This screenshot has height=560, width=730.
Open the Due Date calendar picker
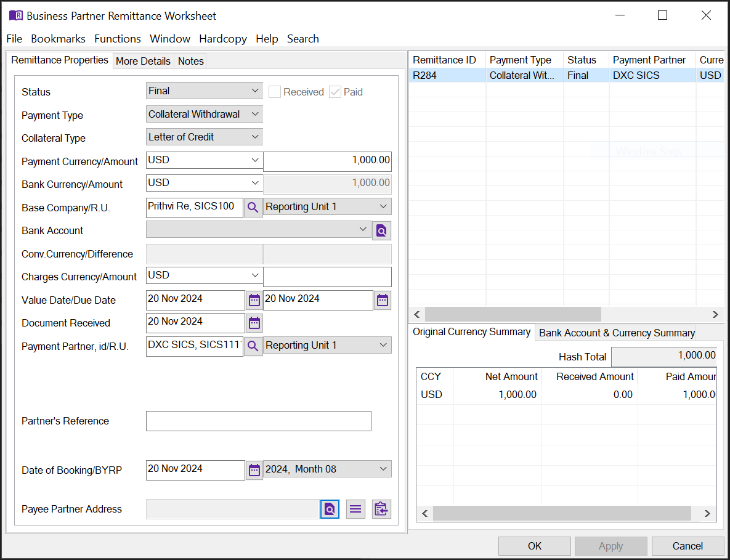coord(382,300)
